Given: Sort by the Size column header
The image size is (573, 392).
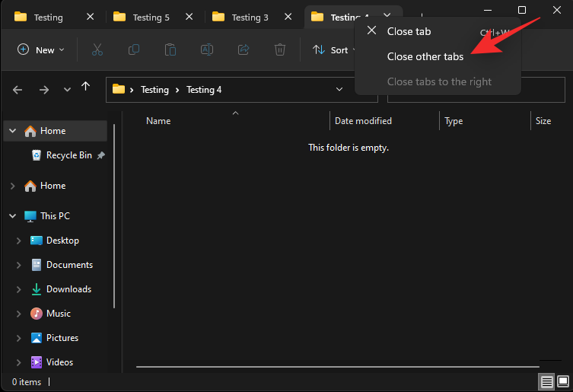Looking at the screenshot, I should click(x=543, y=121).
